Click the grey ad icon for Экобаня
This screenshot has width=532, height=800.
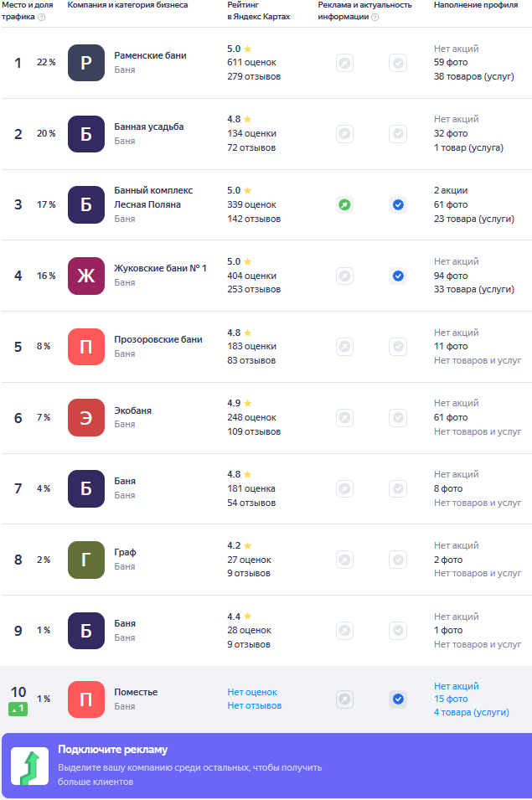pyautogui.click(x=344, y=417)
